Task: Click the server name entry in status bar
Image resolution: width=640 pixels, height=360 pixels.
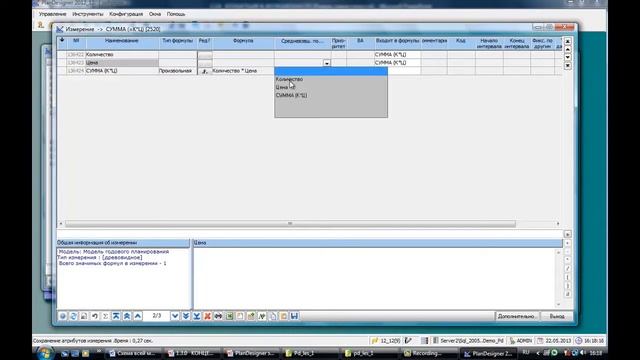Action: [468, 340]
